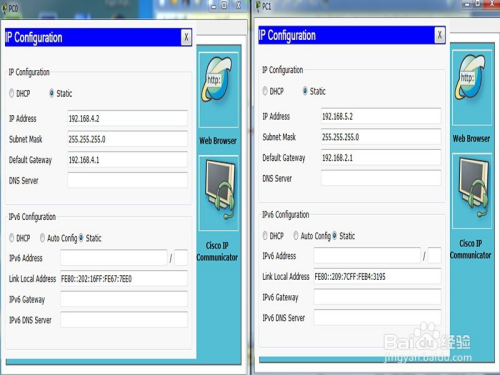
Task: Edit PC1 Subnet Mask field
Action: pyautogui.click(x=381, y=137)
